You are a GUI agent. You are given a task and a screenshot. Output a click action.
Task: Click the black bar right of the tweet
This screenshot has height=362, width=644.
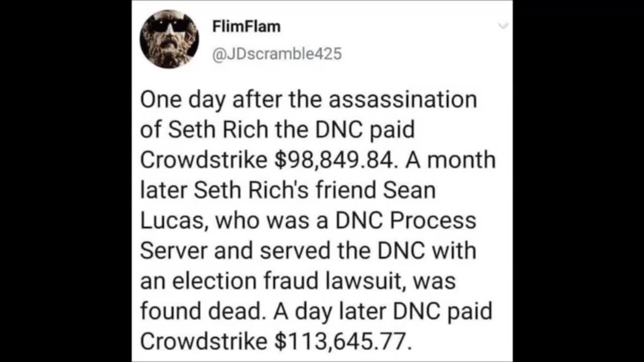pos(579,181)
